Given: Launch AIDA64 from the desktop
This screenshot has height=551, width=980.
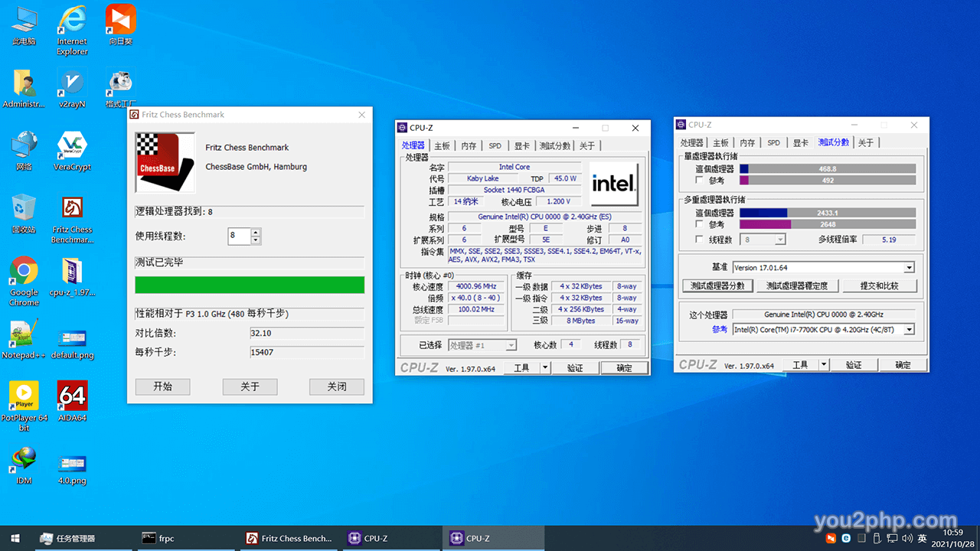Looking at the screenshot, I should [x=72, y=402].
